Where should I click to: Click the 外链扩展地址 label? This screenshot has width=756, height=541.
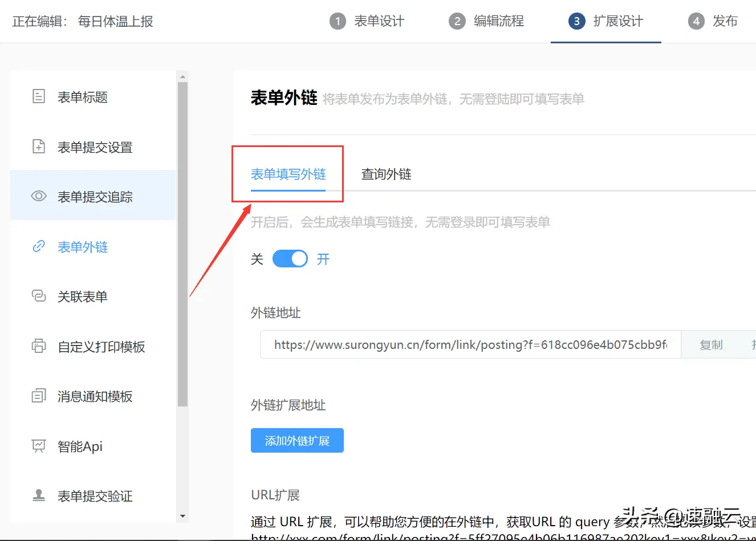288,405
